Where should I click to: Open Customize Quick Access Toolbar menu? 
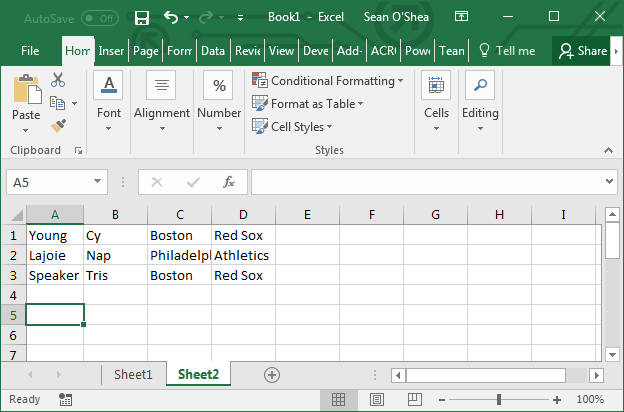click(x=240, y=18)
